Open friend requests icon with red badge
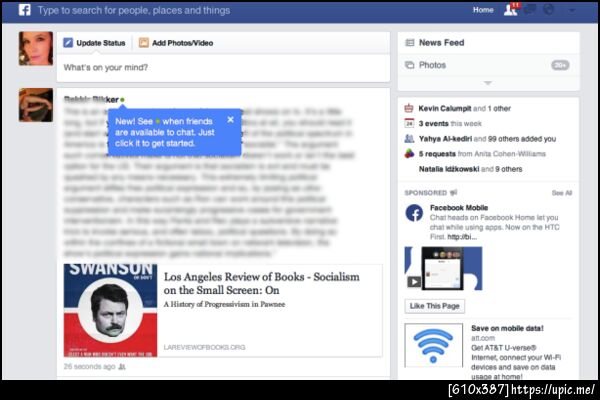The height and width of the screenshot is (400, 600). pyautogui.click(x=511, y=10)
